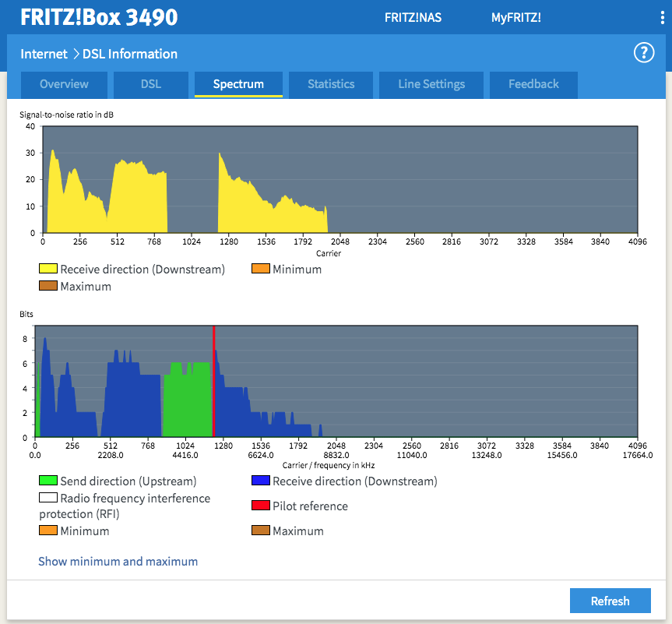Image resolution: width=672 pixels, height=624 pixels.
Task: Select the Spectrum tab
Action: [238, 84]
